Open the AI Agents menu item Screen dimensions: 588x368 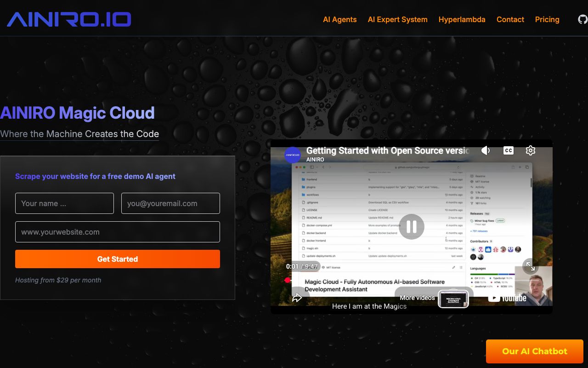coord(340,19)
